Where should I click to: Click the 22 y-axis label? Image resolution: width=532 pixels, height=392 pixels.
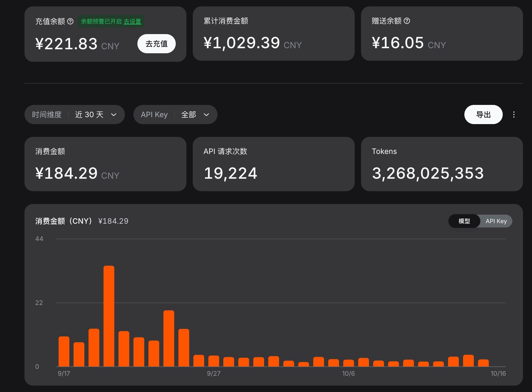click(39, 303)
